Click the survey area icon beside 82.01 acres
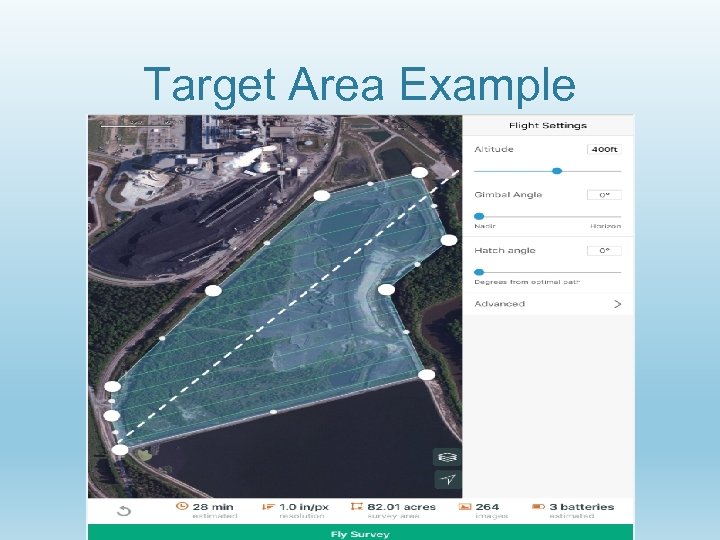The height and width of the screenshot is (540, 720). (356, 506)
